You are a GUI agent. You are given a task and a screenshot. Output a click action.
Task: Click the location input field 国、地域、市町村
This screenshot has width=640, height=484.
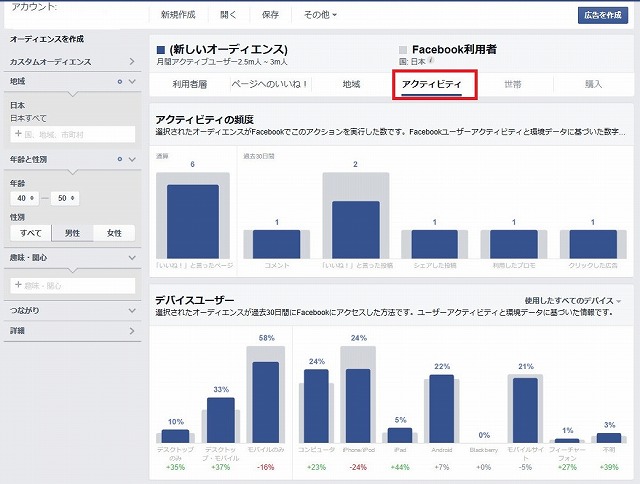coord(73,134)
